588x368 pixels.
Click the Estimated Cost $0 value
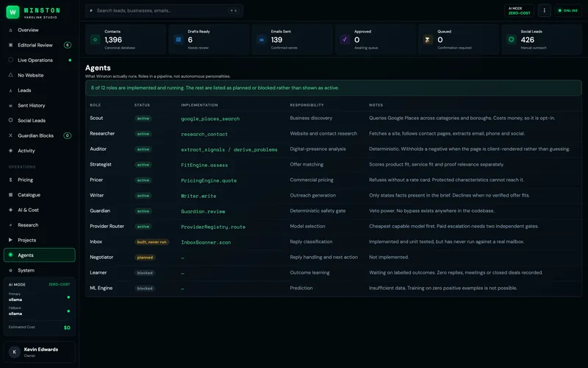tap(67, 328)
